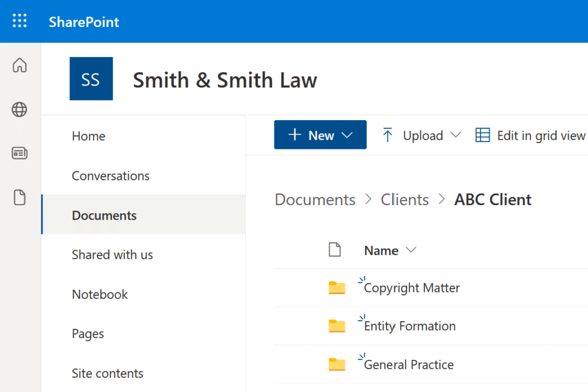Open the Upload dropdown options
This screenshot has height=392, width=588.
point(457,135)
